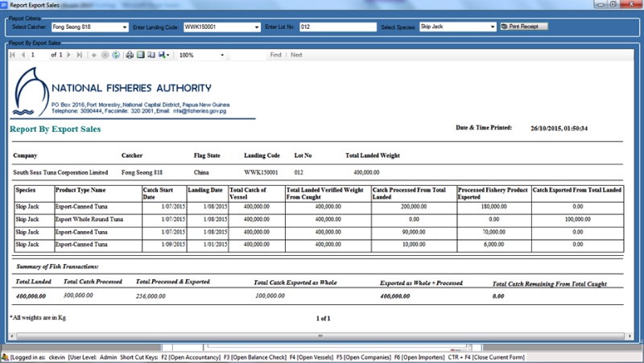Click Total Catch Processed value 300,000.00

pos(78,295)
